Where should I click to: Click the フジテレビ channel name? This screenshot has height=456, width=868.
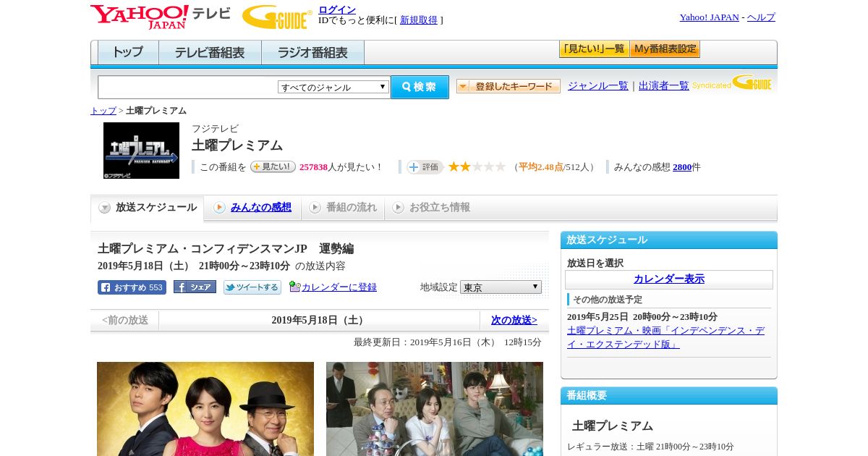[x=215, y=129]
